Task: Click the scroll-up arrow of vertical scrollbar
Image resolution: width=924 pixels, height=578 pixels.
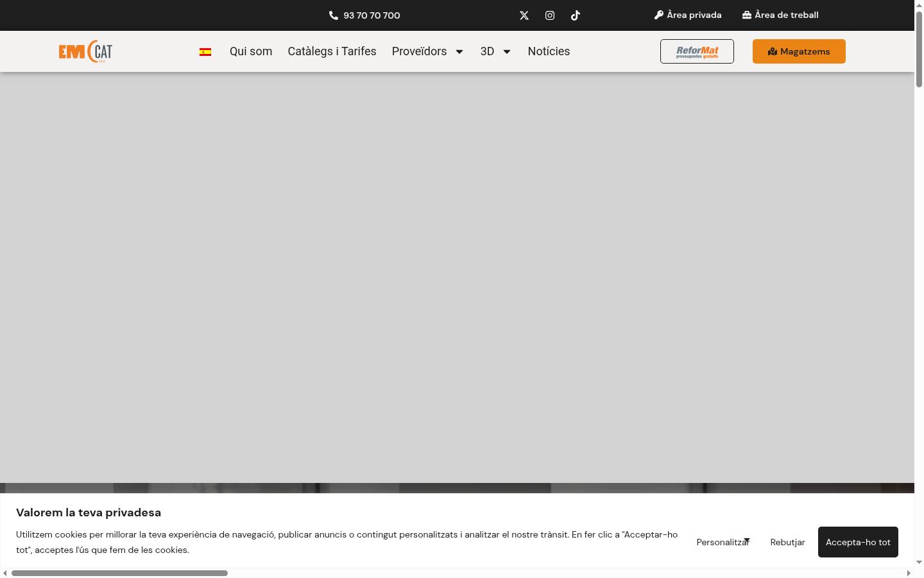Action: tap(919, 5)
